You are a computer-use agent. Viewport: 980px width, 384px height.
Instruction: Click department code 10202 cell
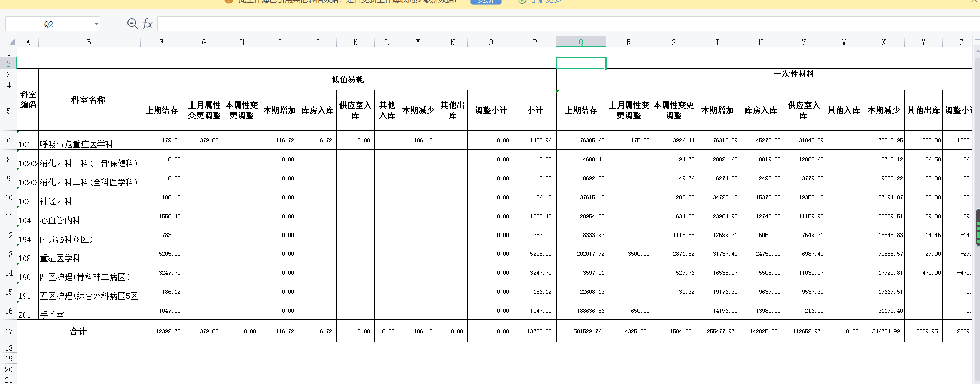point(28,159)
